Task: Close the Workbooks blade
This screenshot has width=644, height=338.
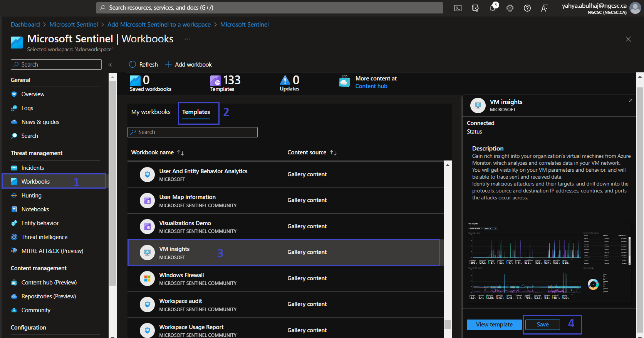Action: tap(628, 39)
